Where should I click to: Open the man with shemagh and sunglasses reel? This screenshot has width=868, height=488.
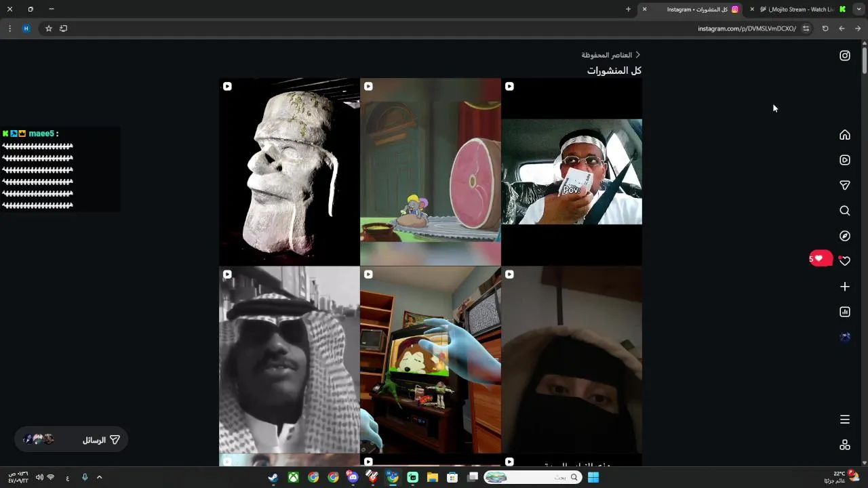tap(290, 360)
